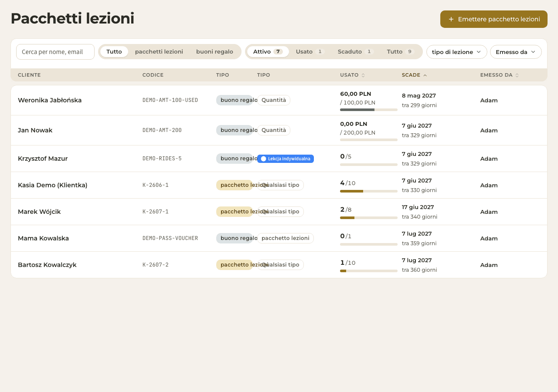Click the CODICE column header

click(153, 75)
